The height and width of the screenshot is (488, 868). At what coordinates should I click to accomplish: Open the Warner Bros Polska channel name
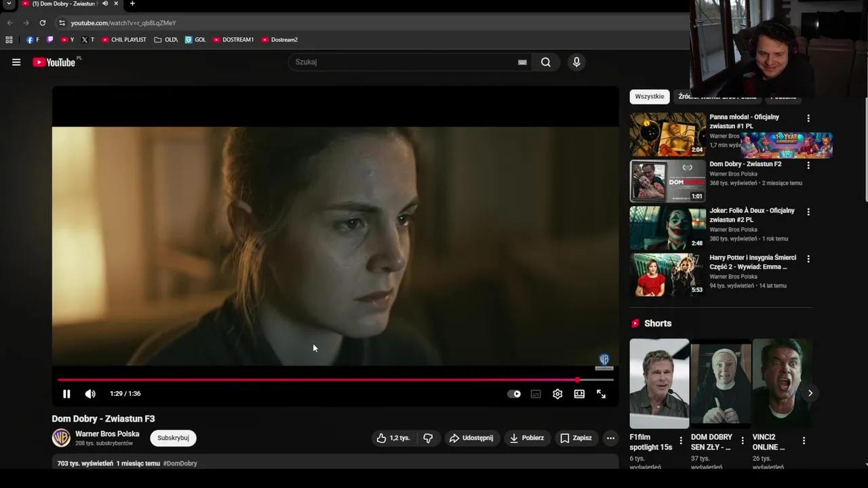107,434
